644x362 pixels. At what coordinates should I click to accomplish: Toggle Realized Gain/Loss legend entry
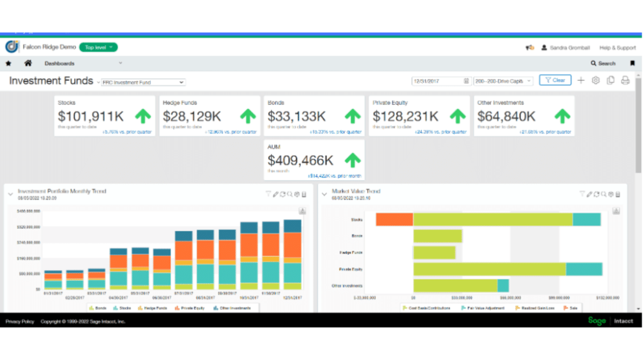click(x=535, y=308)
